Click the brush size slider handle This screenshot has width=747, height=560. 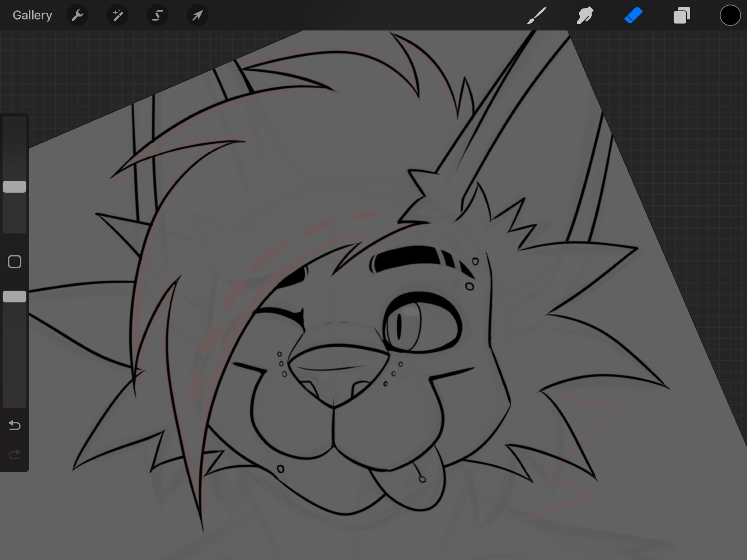15,187
